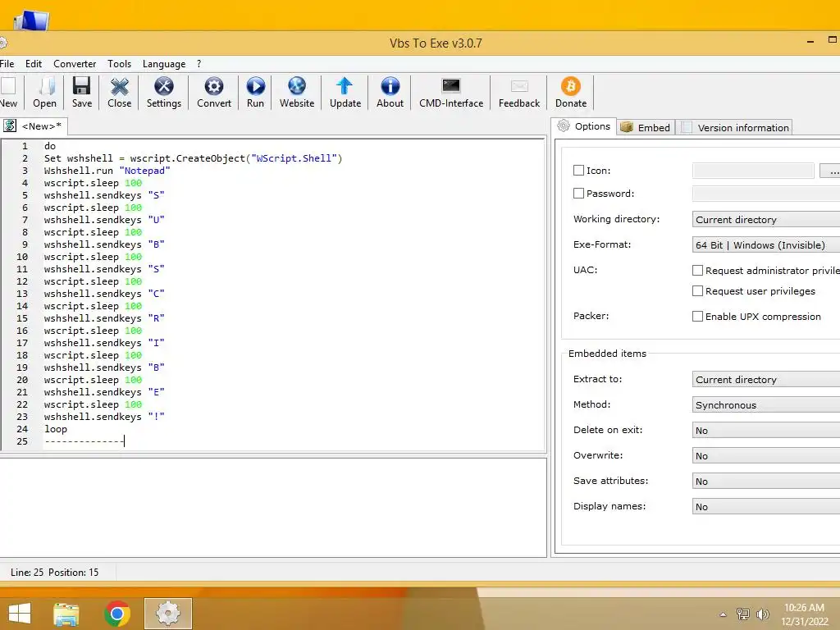Click the Feedback envelope icon
840x630 pixels.
(519, 92)
